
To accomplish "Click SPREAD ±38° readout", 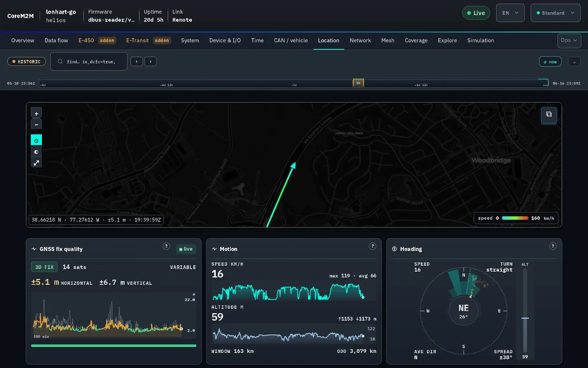I will 503,355.
